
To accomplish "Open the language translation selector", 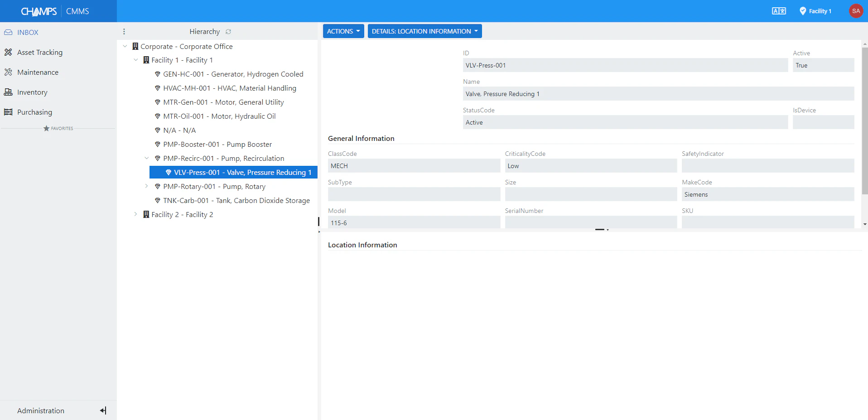I will pyautogui.click(x=779, y=10).
